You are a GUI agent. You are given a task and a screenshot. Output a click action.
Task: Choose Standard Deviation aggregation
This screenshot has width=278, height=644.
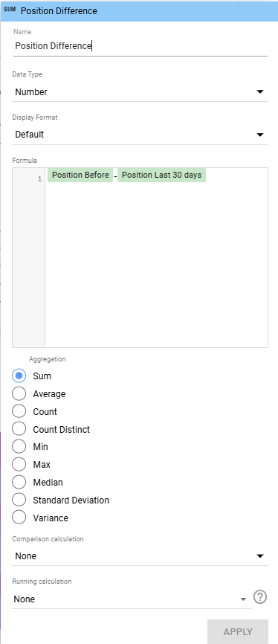(19, 500)
